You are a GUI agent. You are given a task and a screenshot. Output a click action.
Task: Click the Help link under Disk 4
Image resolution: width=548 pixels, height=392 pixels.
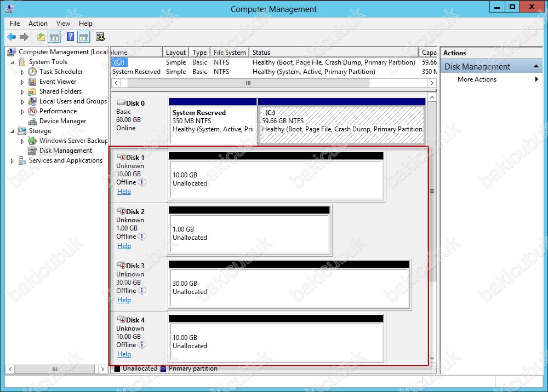(124, 354)
